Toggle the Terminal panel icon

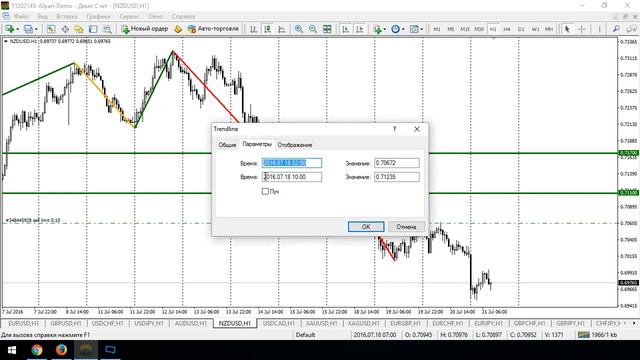pos(93,29)
